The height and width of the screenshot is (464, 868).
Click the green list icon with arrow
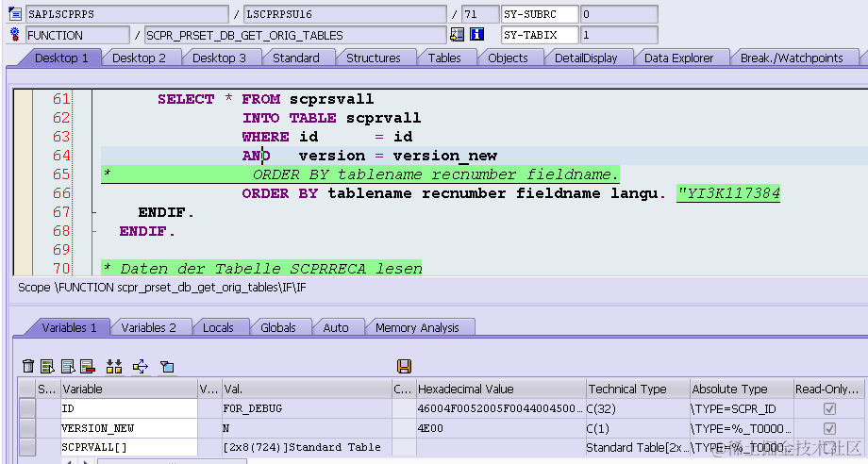(47, 366)
